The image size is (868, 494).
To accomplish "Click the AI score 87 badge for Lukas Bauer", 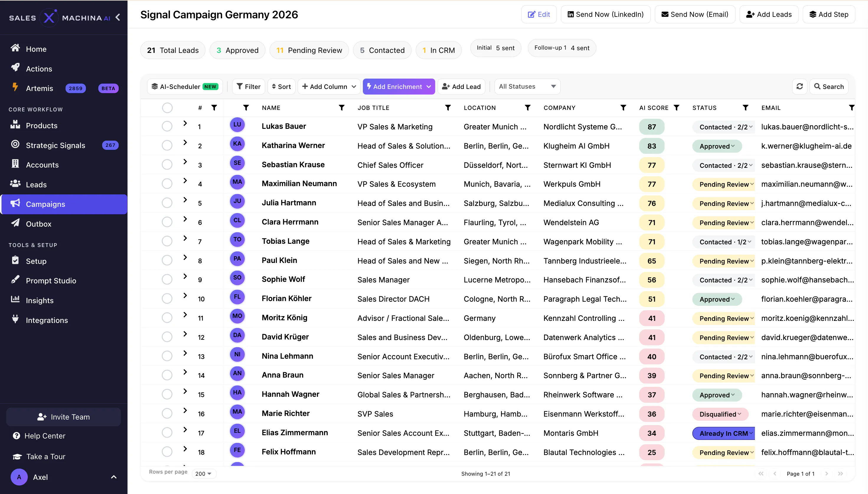I will click(652, 127).
